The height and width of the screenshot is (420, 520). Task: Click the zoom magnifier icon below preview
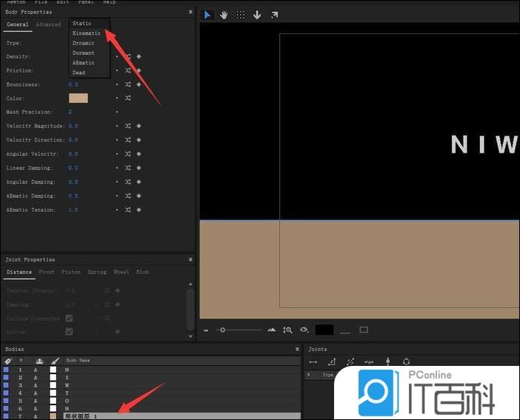(287, 330)
